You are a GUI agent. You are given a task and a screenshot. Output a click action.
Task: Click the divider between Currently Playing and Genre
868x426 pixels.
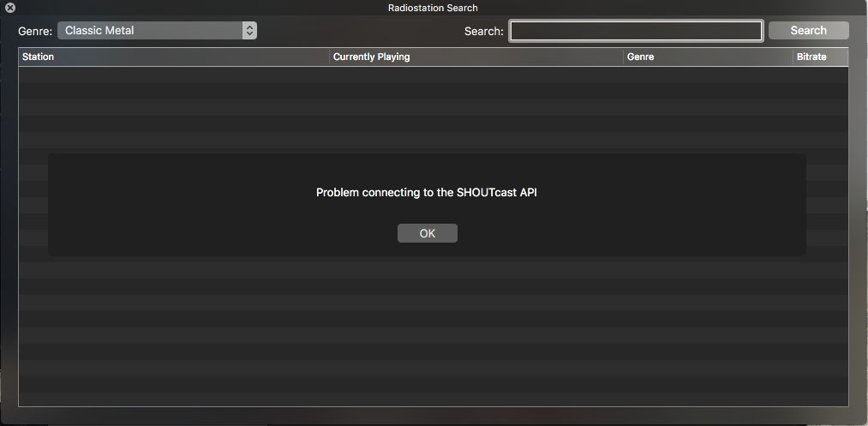click(623, 57)
